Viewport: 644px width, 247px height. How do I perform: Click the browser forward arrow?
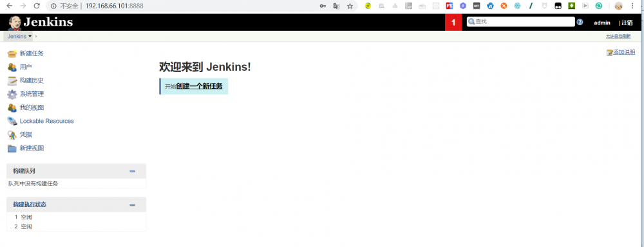tap(23, 6)
